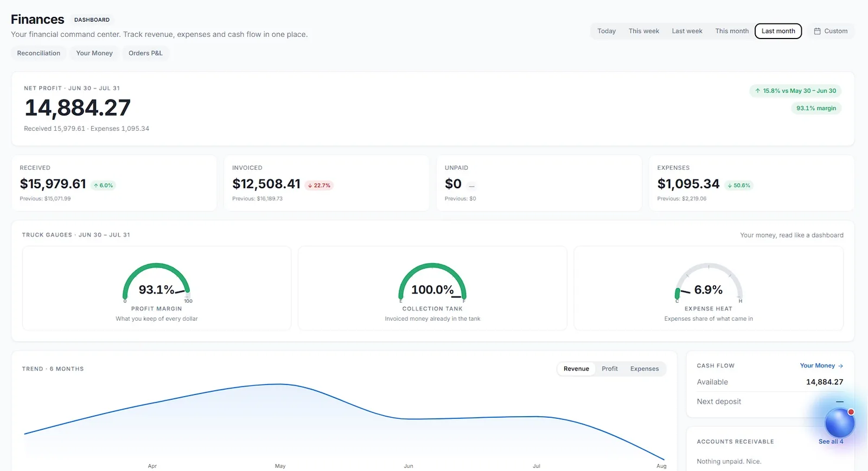Open the floating blue assistant orb
The height and width of the screenshot is (471, 868).
tap(839, 422)
